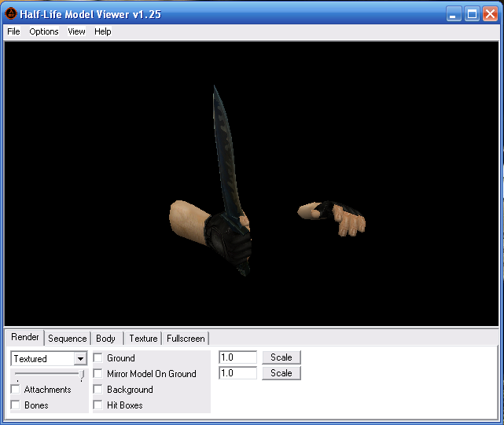
Task: Check the Attachments box
Action: coord(16,390)
